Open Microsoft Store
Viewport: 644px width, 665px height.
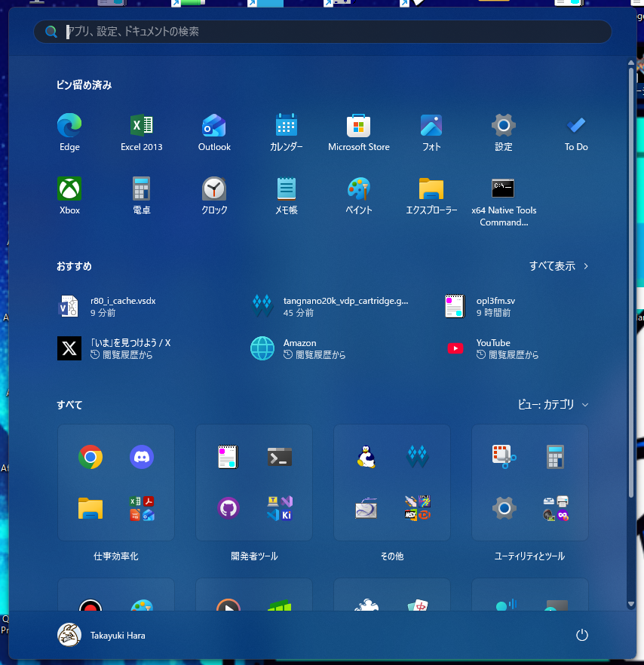click(x=358, y=133)
